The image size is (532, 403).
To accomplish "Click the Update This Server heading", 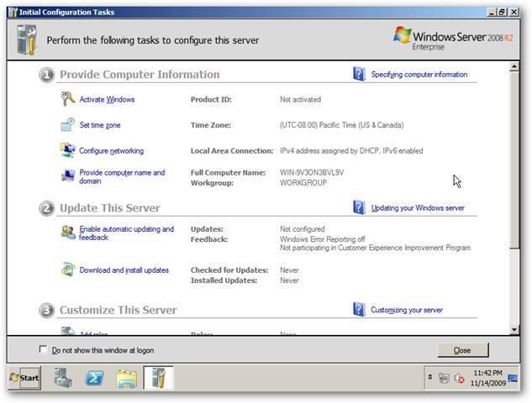I will click(109, 207).
